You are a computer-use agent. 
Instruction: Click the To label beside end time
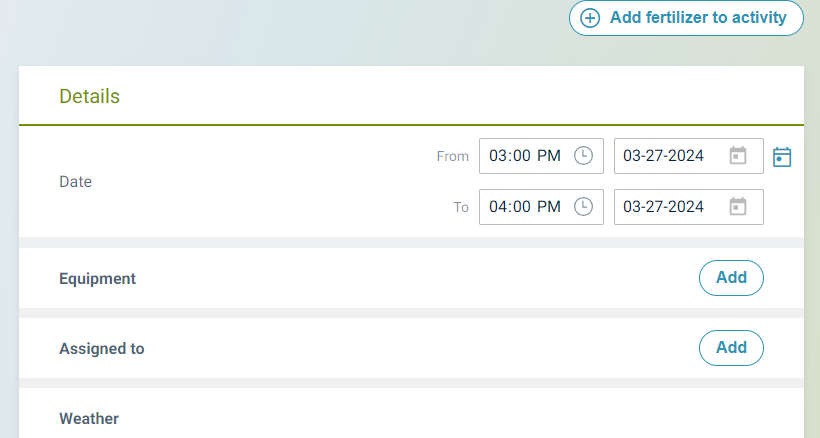(461, 208)
